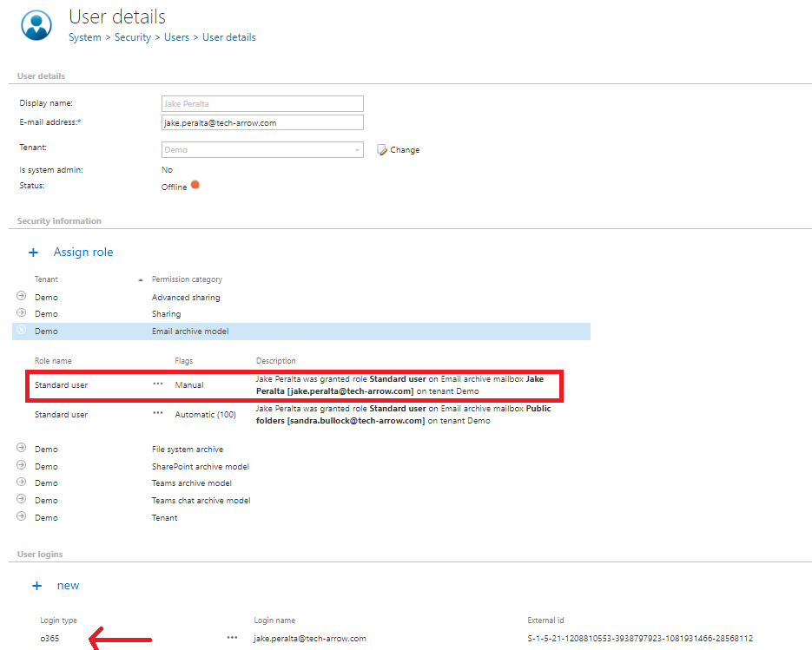Click the Change tenant edit icon
Screen dimensions: 812x650
(382, 150)
